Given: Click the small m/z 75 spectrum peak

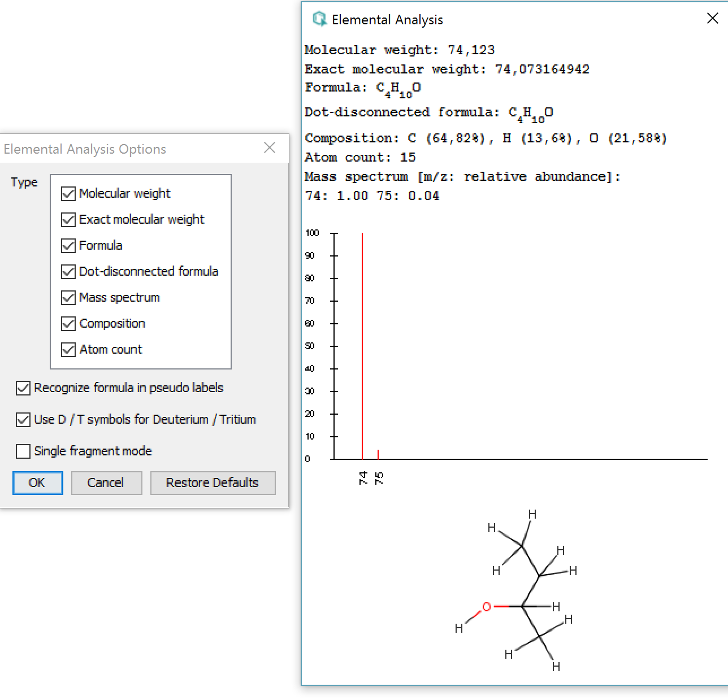Looking at the screenshot, I should [x=378, y=454].
